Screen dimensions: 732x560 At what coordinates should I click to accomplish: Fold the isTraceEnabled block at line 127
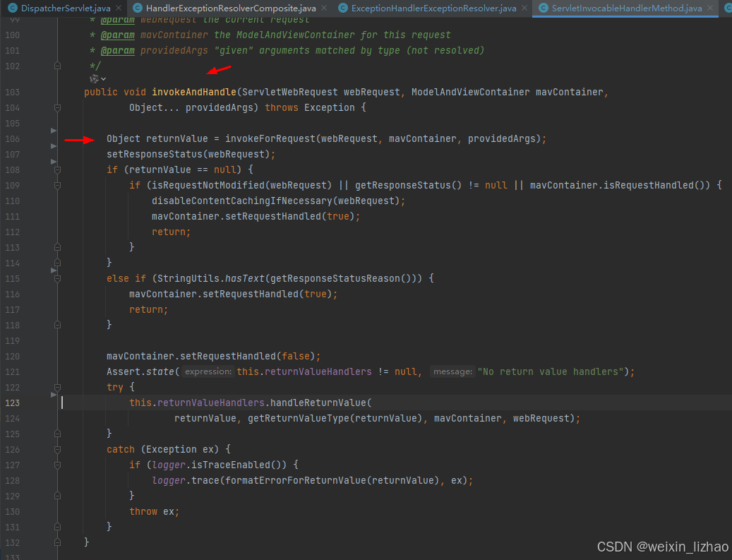57,465
